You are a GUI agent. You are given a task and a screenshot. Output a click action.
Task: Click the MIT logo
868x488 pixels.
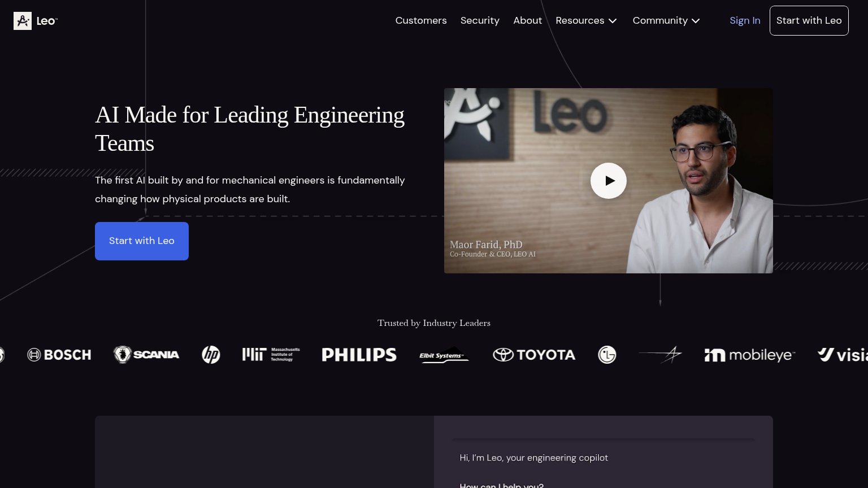point(271,355)
